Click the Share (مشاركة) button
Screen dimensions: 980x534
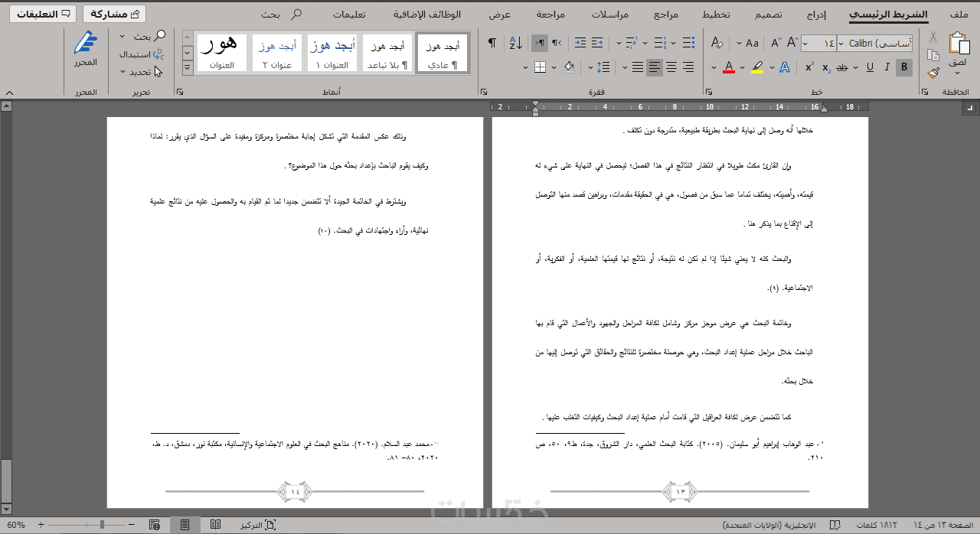(x=113, y=14)
